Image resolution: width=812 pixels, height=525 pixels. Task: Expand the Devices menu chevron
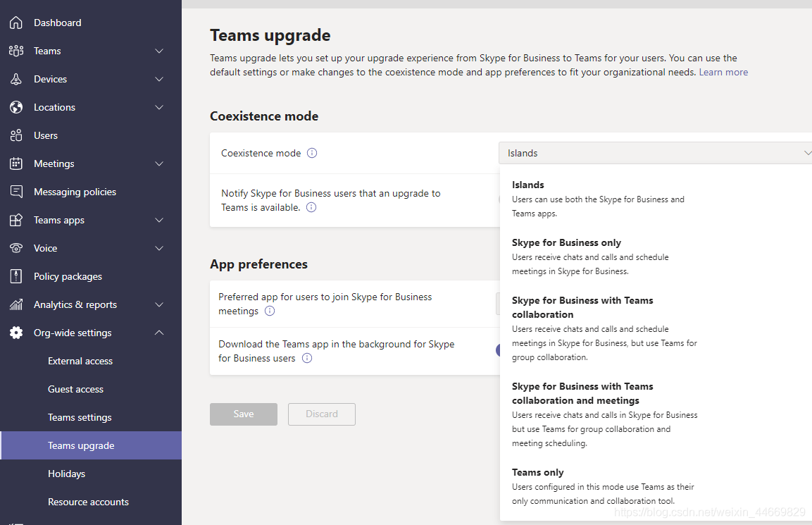tap(159, 79)
